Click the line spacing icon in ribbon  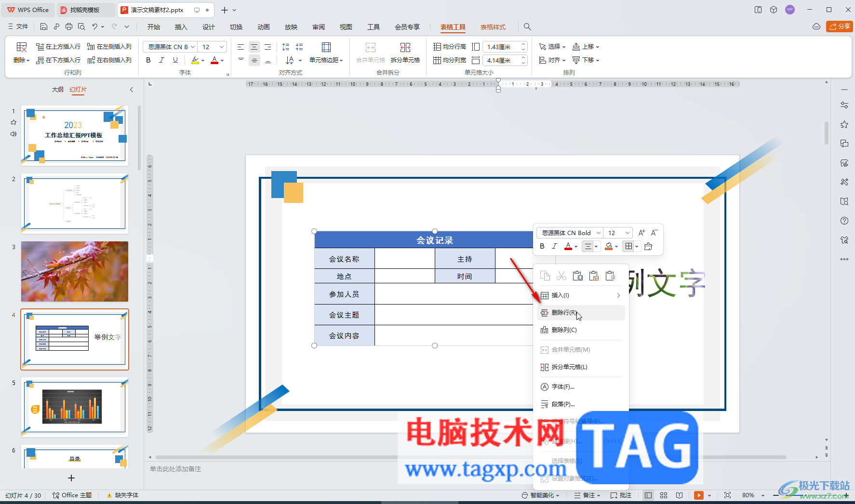(x=286, y=47)
